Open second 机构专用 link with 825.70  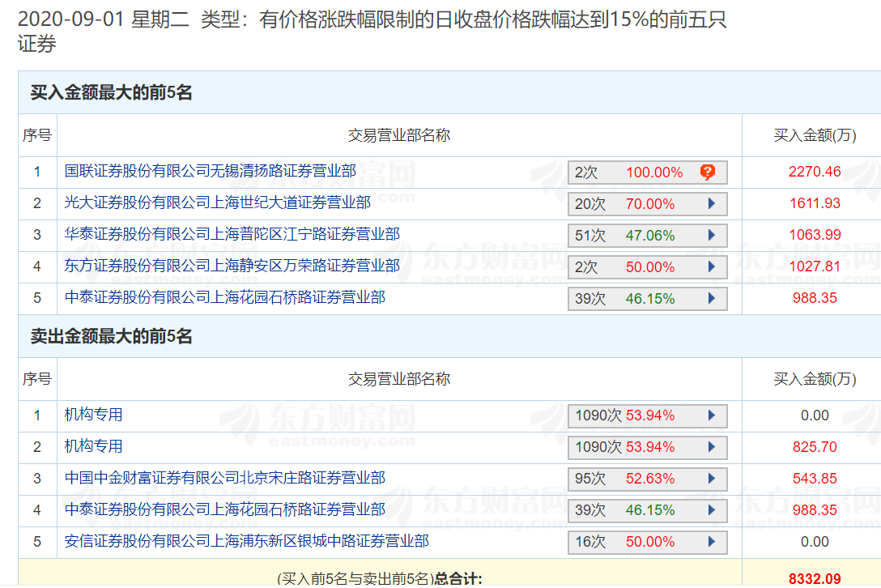pyautogui.click(x=93, y=446)
